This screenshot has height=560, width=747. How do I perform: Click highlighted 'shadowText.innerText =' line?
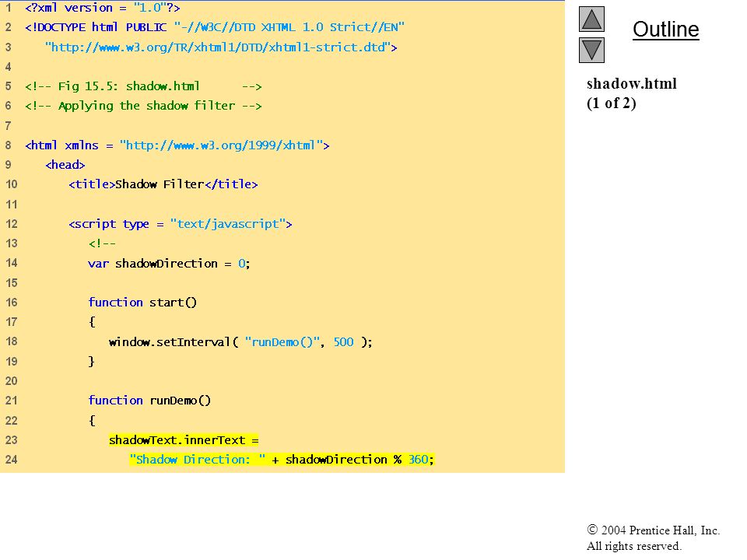click(184, 440)
